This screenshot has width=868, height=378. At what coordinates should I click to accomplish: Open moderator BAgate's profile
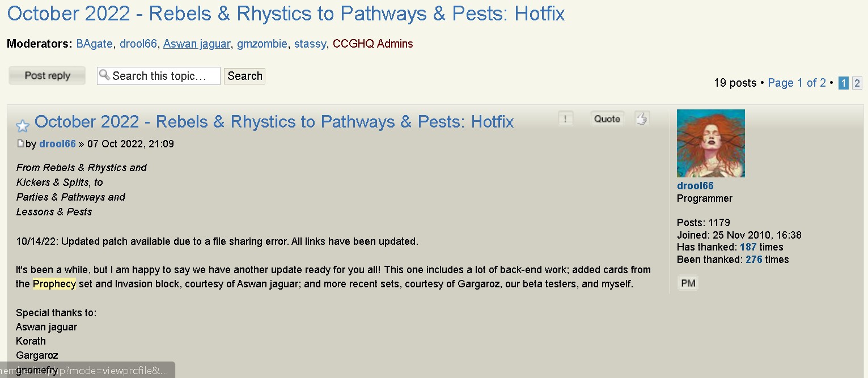[94, 44]
